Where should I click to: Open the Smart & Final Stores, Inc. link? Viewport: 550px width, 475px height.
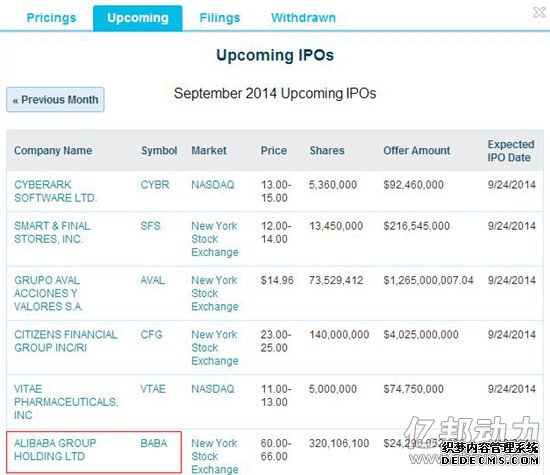point(52,232)
